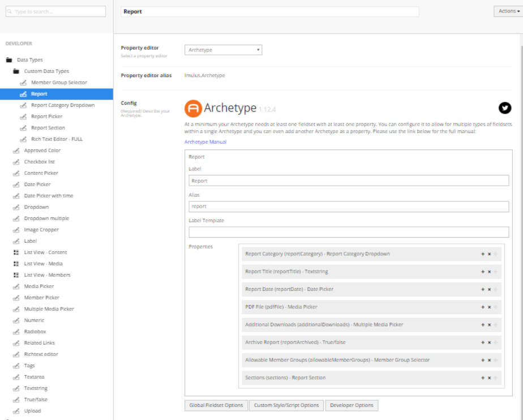Image resolution: width=523 pixels, height=420 pixels.
Task: Add a property after Sections row
Action: click(x=483, y=378)
